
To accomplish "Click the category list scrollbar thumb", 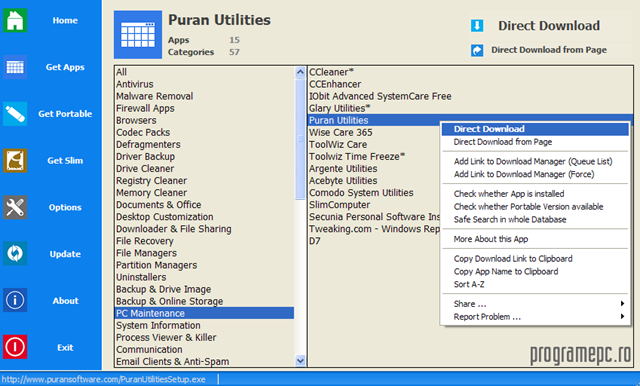I will [300, 139].
